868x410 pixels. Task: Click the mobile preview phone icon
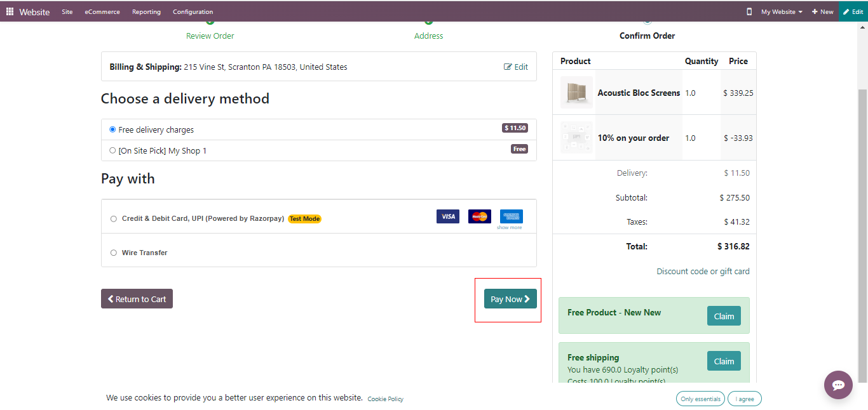tap(749, 11)
